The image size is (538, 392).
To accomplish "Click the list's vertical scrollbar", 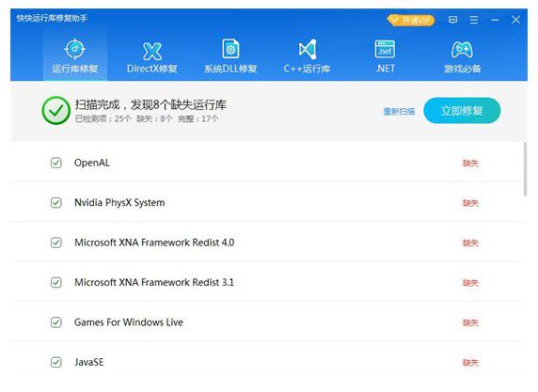I will click(525, 169).
